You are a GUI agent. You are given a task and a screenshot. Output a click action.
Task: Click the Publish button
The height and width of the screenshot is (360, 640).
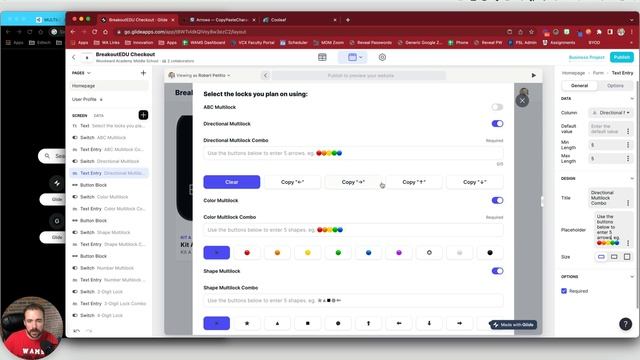click(x=622, y=57)
